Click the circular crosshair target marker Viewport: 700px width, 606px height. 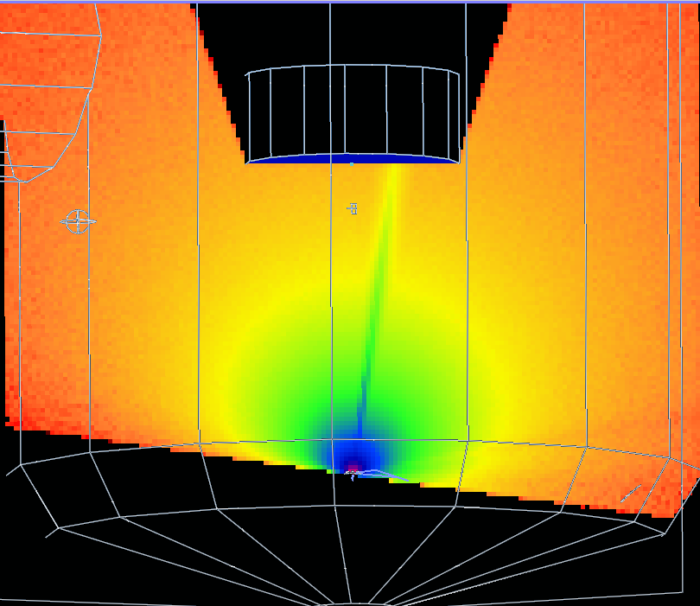click(x=78, y=221)
